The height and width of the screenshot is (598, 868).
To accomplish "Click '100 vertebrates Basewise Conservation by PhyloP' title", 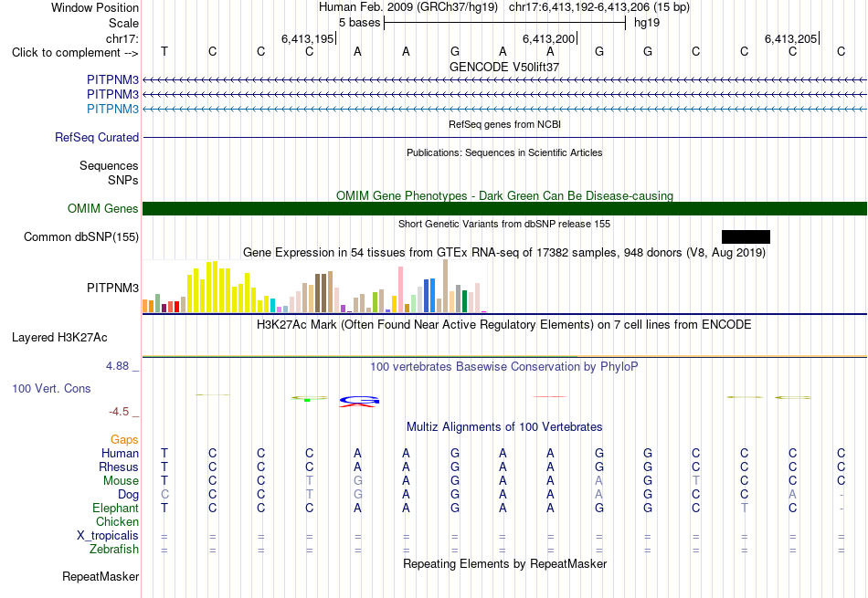I will coord(504,367).
